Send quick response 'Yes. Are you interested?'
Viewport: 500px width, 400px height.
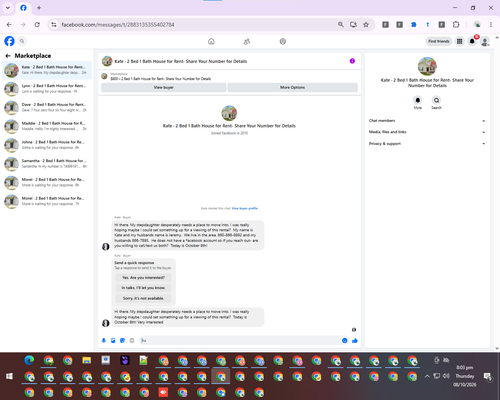(143, 278)
